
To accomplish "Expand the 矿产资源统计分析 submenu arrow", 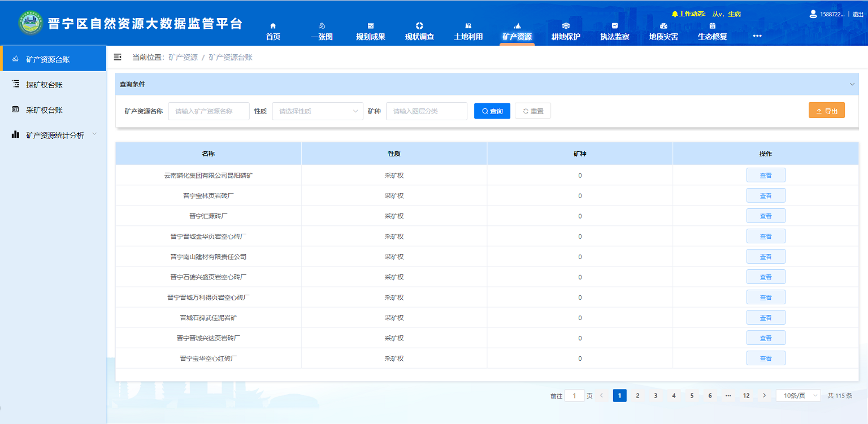I will click(x=94, y=134).
